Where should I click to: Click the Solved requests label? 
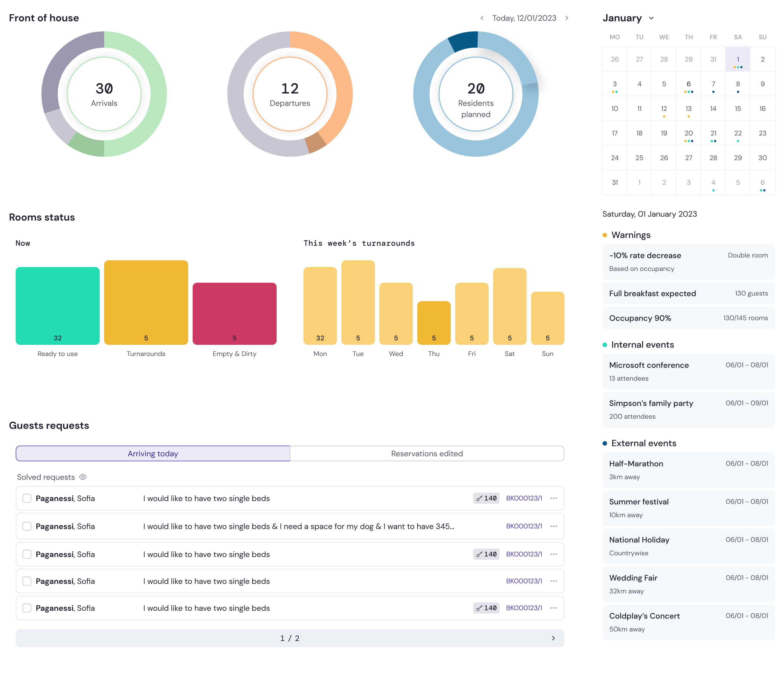46,477
